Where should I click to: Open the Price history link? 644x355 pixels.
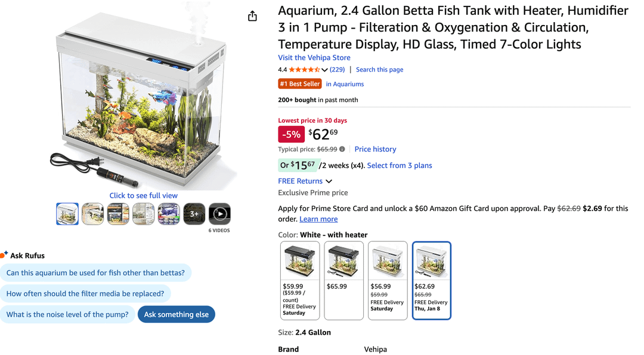(x=375, y=149)
